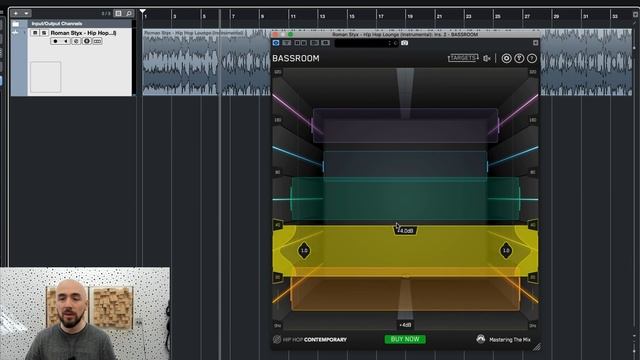Click the 4.0dB gain label on yellow band

click(405, 231)
